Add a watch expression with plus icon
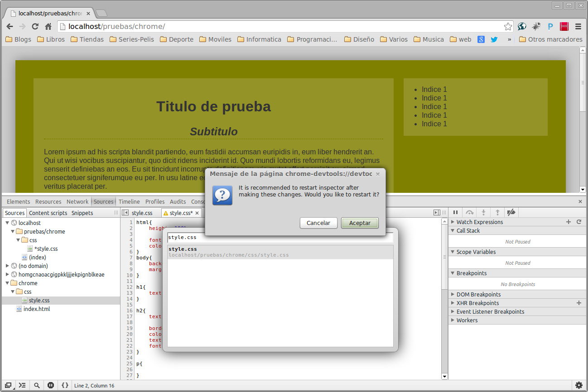Viewport: 588px width, 392px height. (x=569, y=222)
